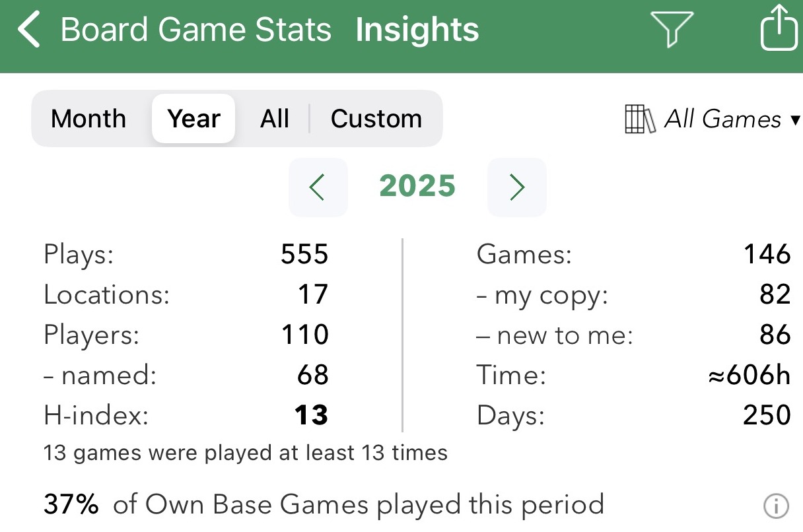Image resolution: width=803 pixels, height=532 pixels.
Task: Tap the info icon beside Own Base Games
Action: pyautogui.click(x=776, y=506)
